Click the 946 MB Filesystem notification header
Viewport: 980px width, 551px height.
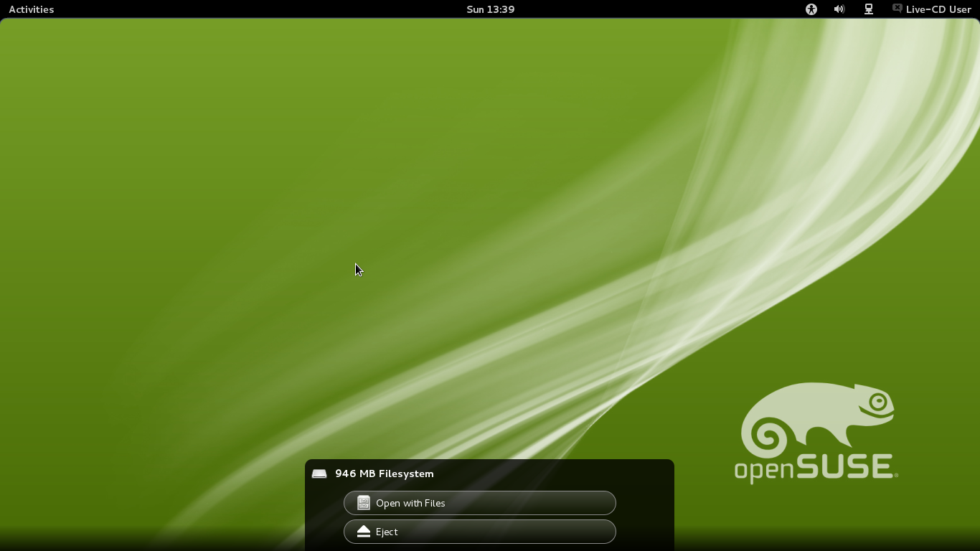coord(385,474)
